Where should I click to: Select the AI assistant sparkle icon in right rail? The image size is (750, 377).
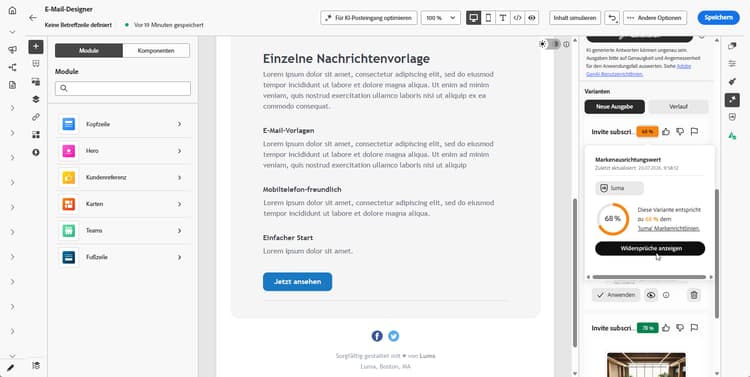tap(732, 100)
